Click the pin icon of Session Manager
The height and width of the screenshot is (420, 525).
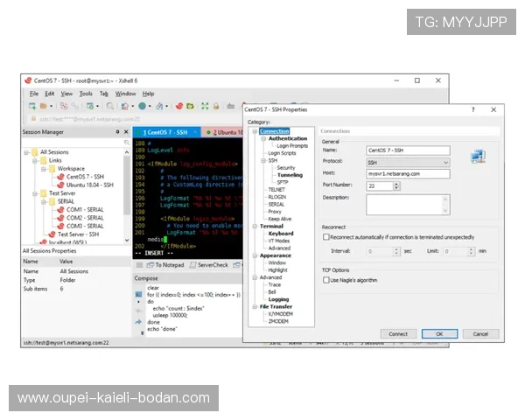[x=117, y=132]
